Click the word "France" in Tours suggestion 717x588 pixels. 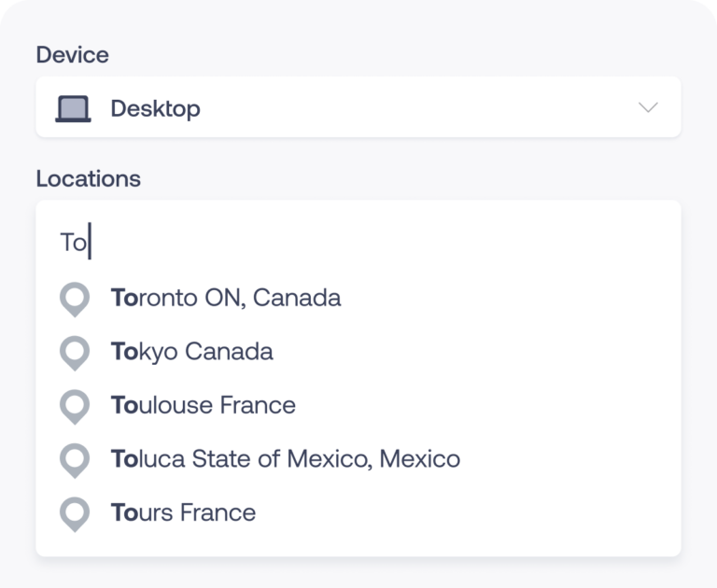[224, 512]
